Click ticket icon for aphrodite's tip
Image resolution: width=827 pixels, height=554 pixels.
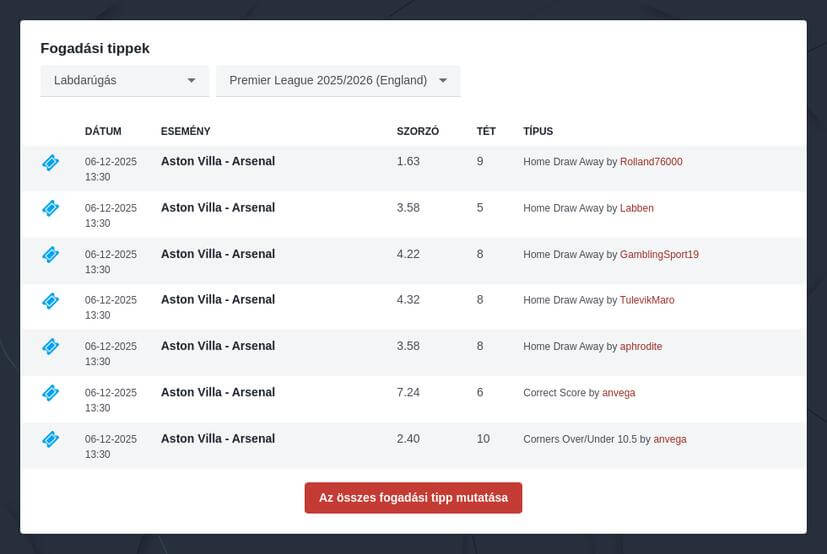(x=51, y=346)
